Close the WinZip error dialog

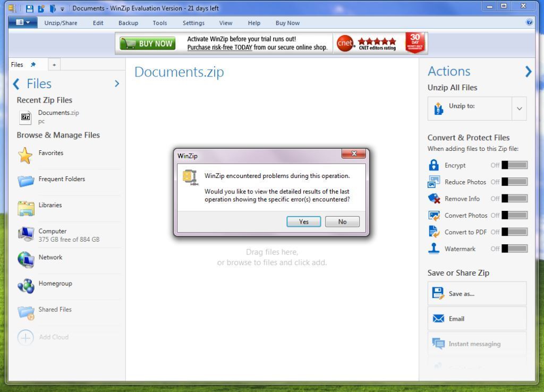[x=353, y=154]
